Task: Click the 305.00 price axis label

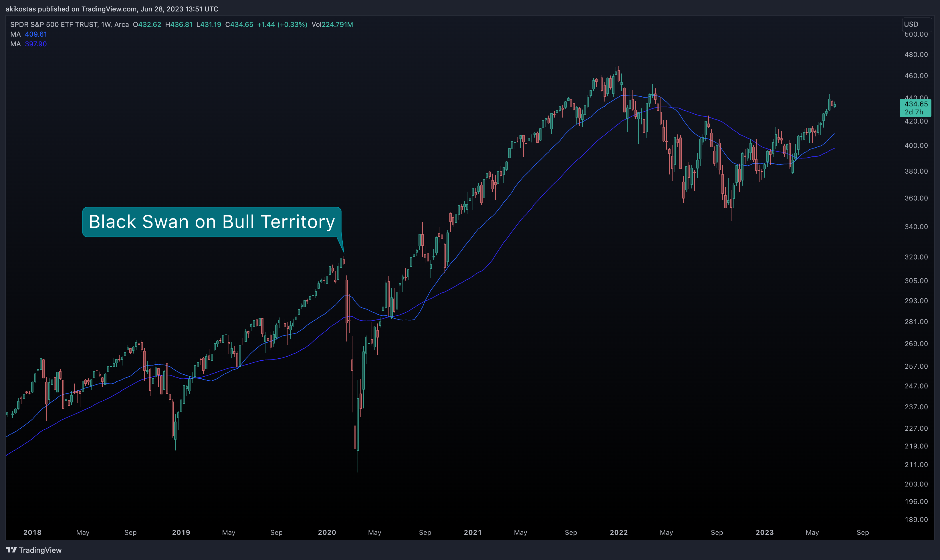Action: 916,281
